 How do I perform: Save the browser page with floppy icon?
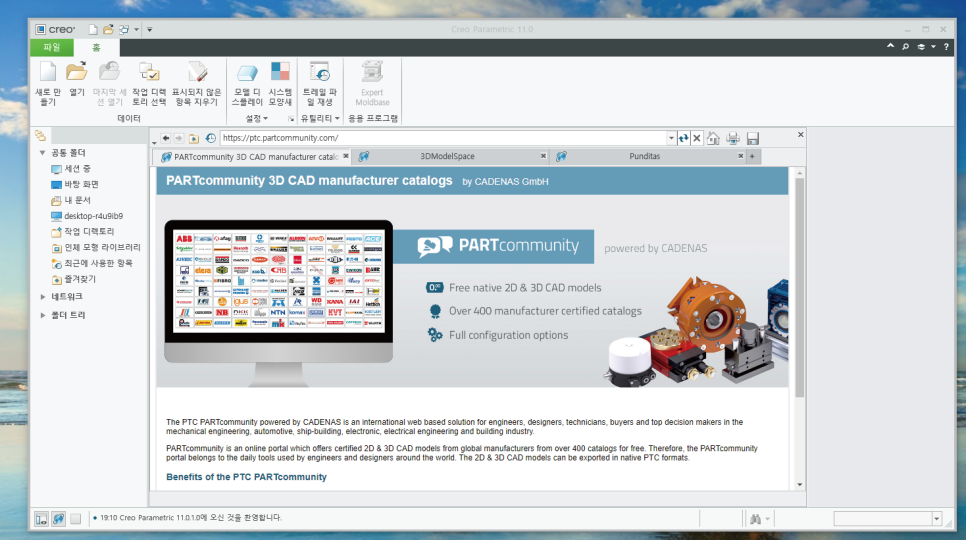tap(752, 138)
